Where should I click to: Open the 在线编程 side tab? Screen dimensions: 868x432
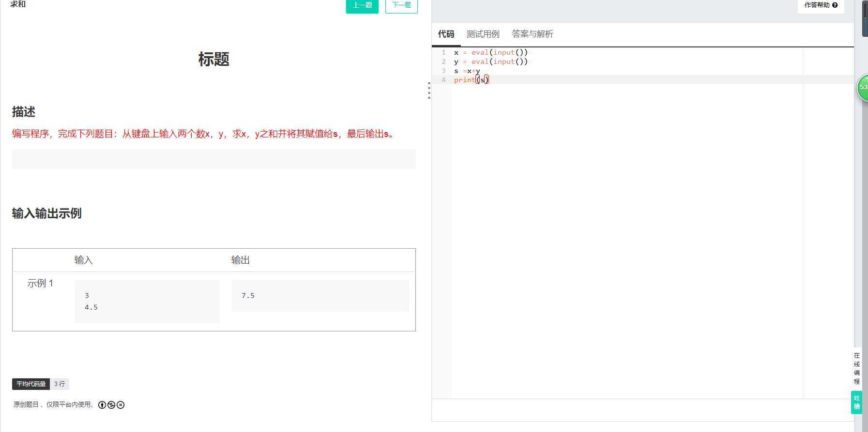[857, 368]
